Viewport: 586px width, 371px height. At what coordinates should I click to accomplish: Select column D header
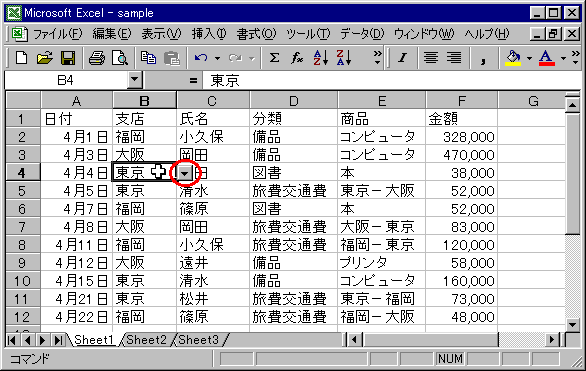[294, 101]
